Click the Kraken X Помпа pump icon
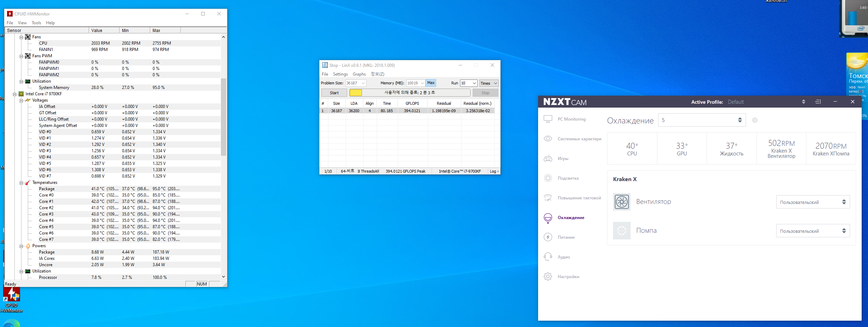 click(622, 231)
